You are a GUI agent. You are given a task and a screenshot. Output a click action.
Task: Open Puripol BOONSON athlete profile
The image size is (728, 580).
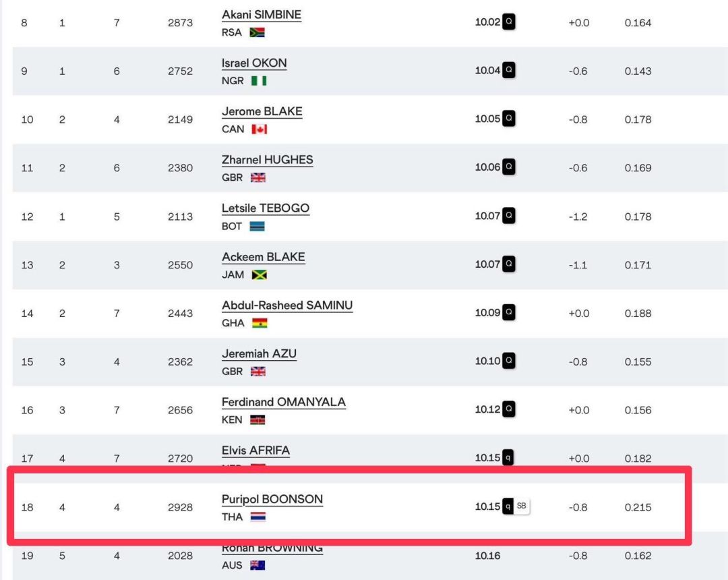[272, 499]
